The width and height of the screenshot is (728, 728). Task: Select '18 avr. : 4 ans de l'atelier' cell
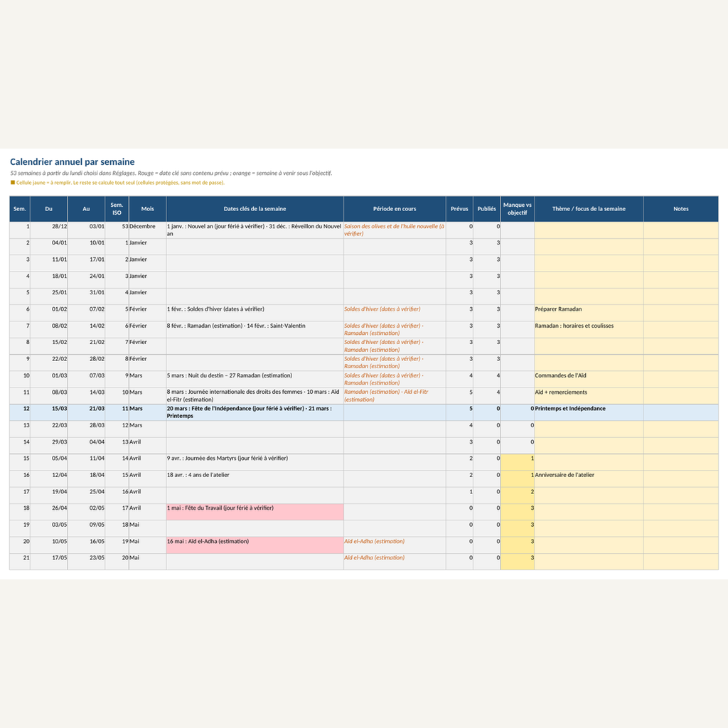pos(255,478)
